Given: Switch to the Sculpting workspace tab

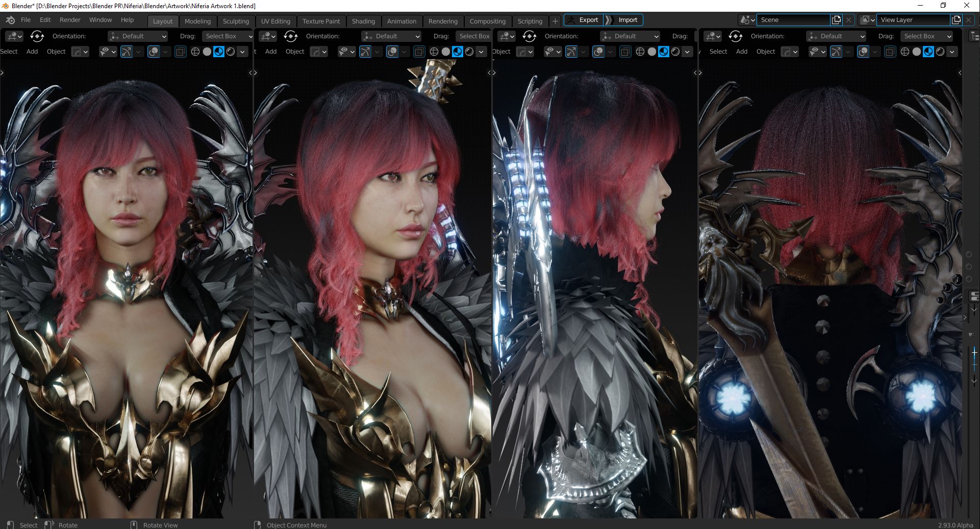Looking at the screenshot, I should 236,21.
